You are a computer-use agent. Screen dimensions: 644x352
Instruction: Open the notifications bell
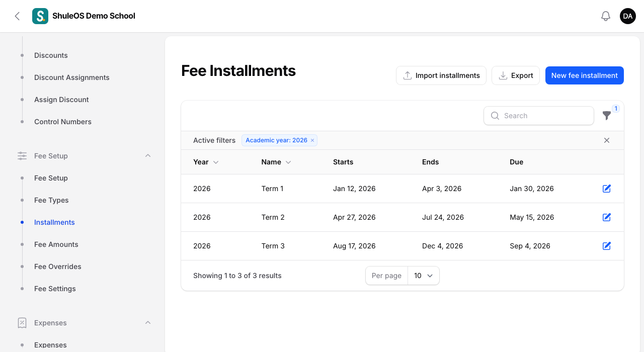pyautogui.click(x=606, y=16)
